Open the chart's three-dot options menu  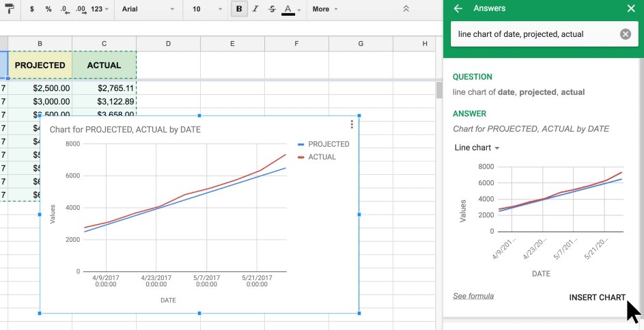coord(352,124)
